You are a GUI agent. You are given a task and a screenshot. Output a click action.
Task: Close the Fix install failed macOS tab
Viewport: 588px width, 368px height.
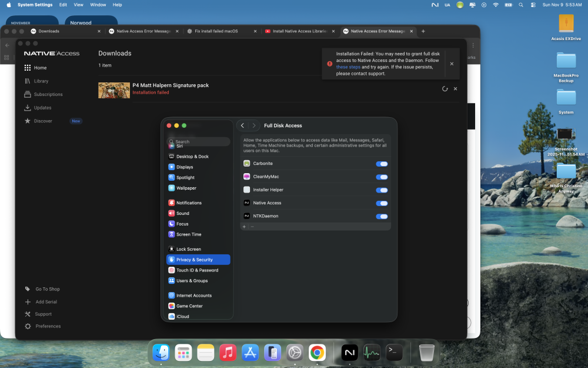[255, 31]
